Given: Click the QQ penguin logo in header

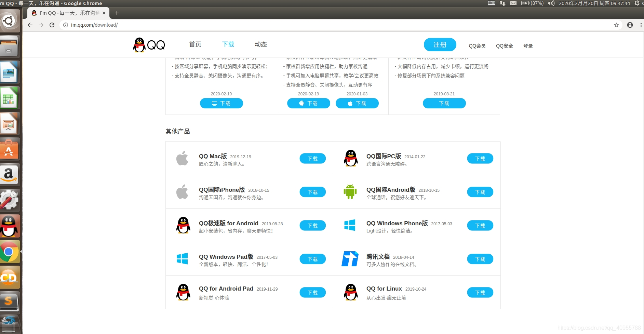Looking at the screenshot, I should coord(149,45).
